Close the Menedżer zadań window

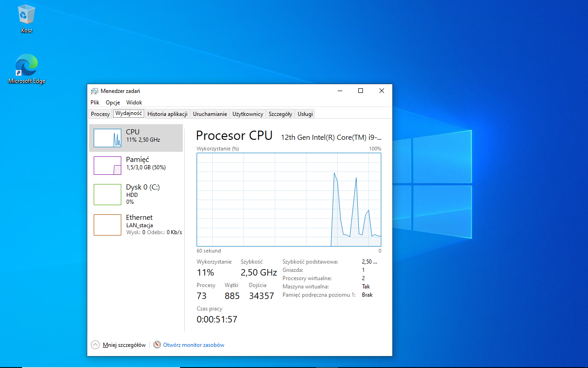[x=382, y=91]
